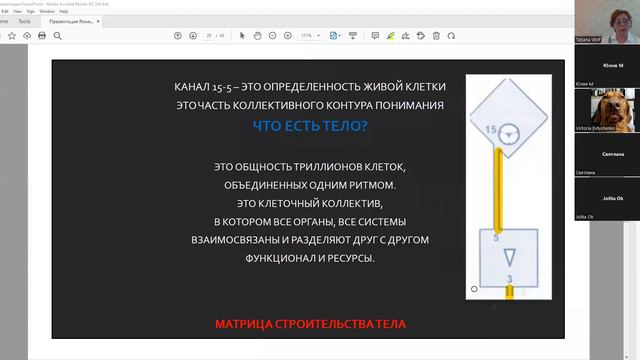Activate the hand pan tool

pos(257,36)
